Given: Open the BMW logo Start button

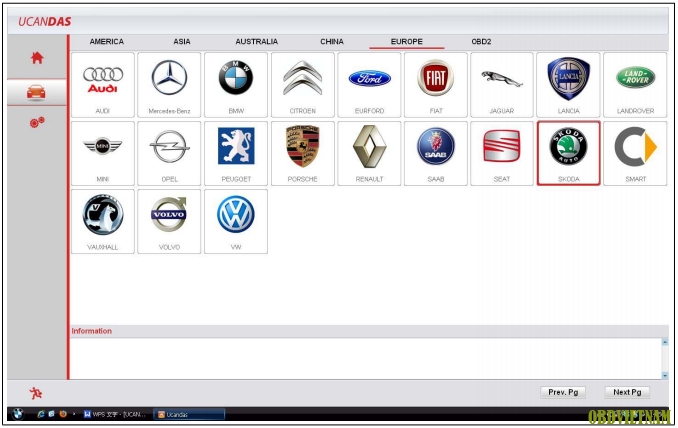Looking at the screenshot, I should (x=17, y=414).
